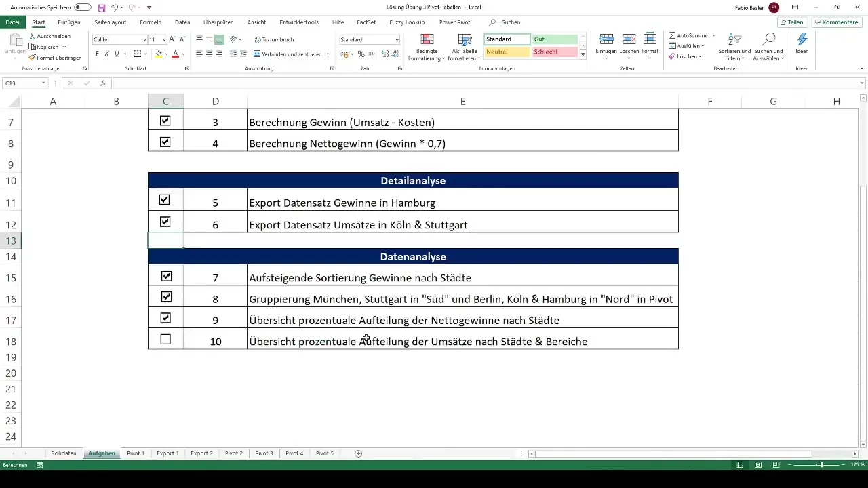
Task: Click the decrease decimal places icon
Action: (394, 54)
